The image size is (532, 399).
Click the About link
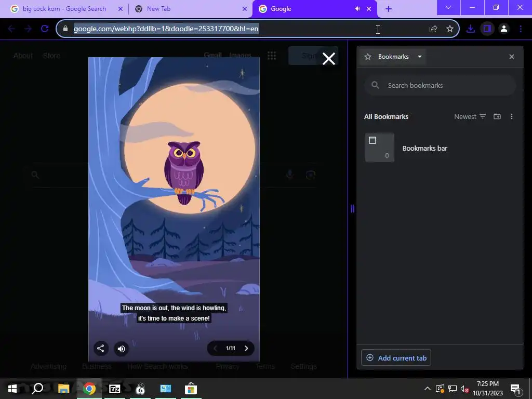[x=23, y=56]
